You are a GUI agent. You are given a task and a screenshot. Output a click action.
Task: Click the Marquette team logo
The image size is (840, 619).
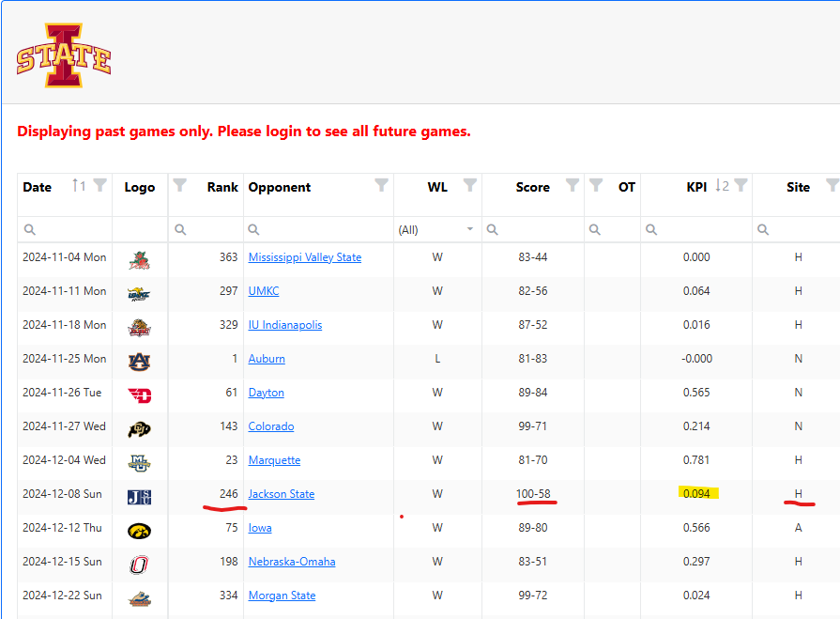pos(139,463)
